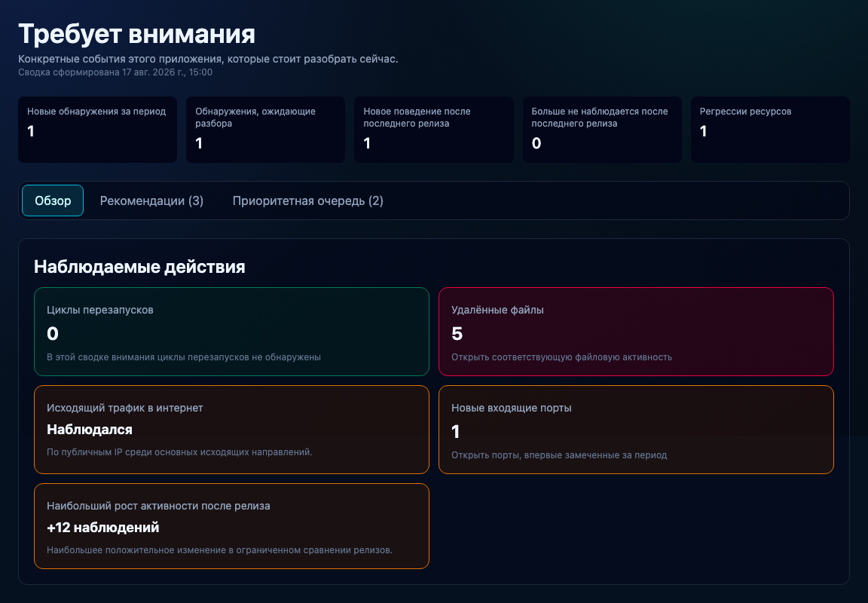Open the Рекомендации (3) tab

point(151,200)
